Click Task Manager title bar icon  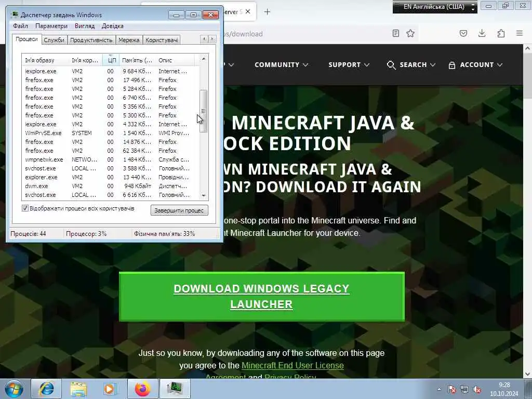pyautogui.click(x=15, y=15)
